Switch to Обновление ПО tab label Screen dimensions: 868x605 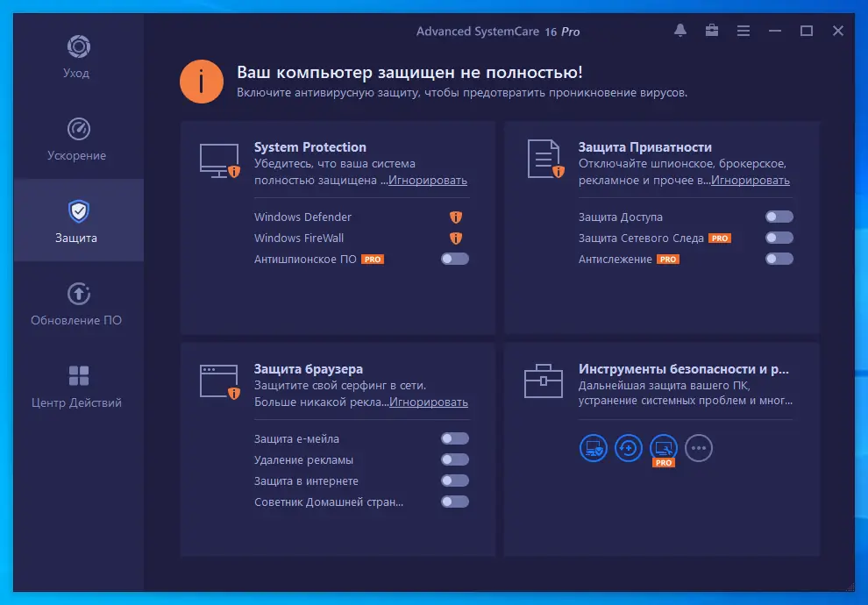click(76, 321)
